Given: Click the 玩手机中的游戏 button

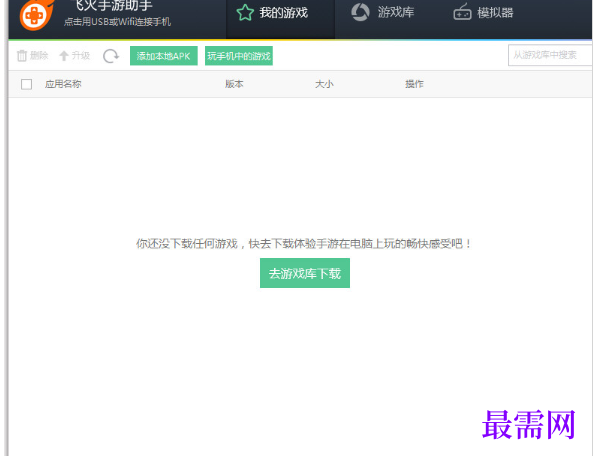Looking at the screenshot, I should 239,56.
